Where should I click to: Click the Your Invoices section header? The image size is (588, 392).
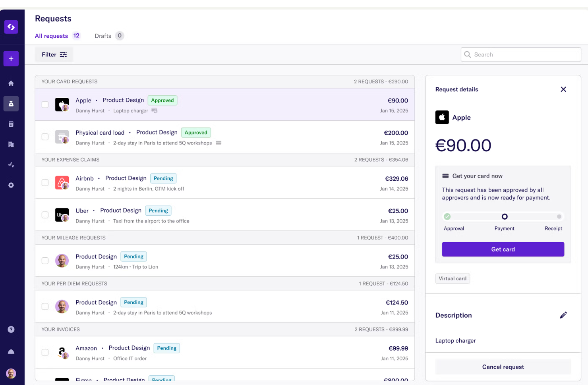[225, 329]
